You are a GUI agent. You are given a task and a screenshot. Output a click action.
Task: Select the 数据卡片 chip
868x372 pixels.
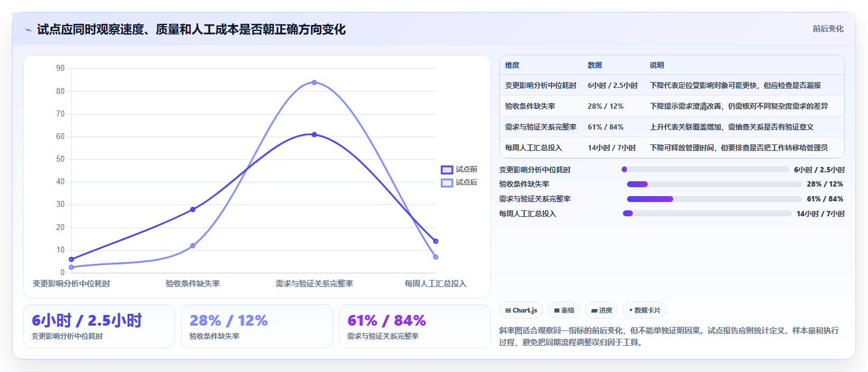click(x=645, y=310)
